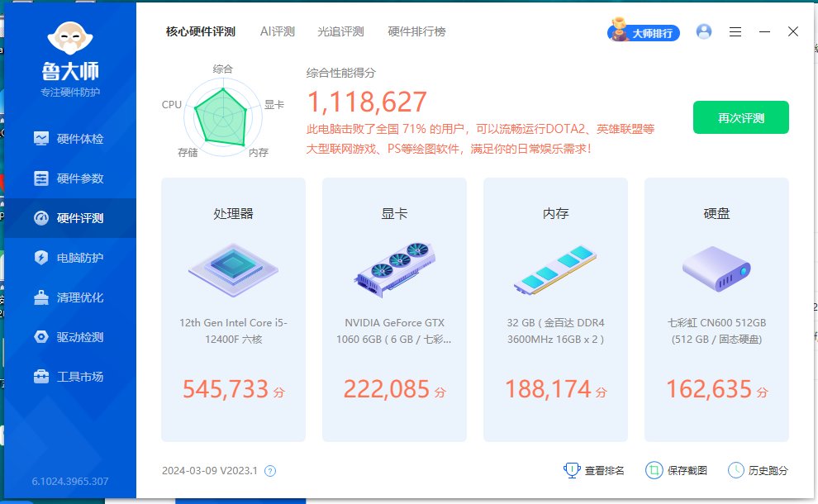
Task: Click the 32 GB 金百达 DDR4 text
Action: tap(555, 330)
